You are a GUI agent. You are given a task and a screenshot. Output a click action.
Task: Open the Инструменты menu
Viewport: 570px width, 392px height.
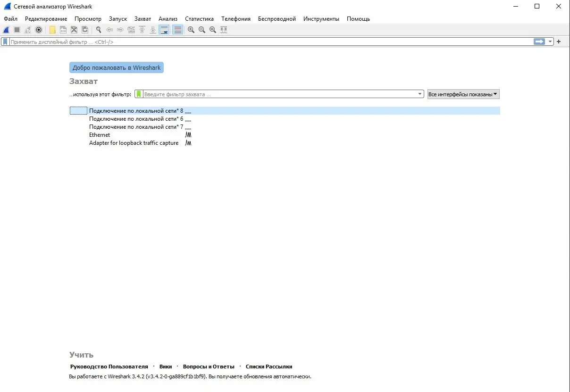point(321,19)
